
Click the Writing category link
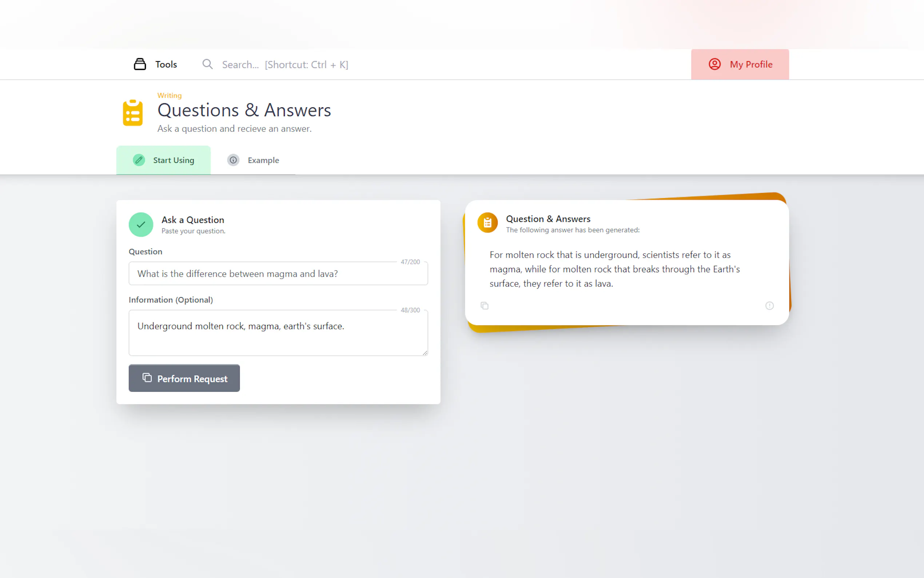pyautogui.click(x=169, y=95)
